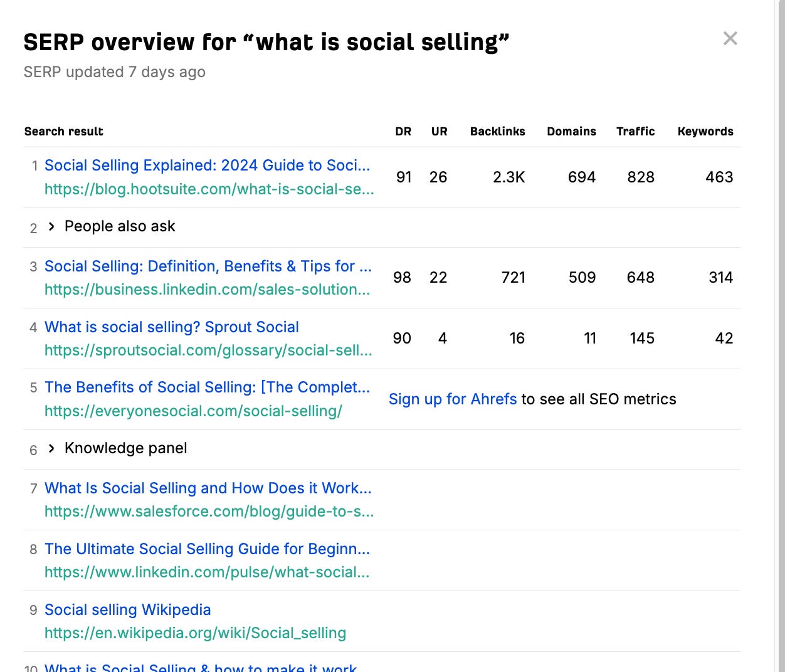Click the Traffic column header

635,132
